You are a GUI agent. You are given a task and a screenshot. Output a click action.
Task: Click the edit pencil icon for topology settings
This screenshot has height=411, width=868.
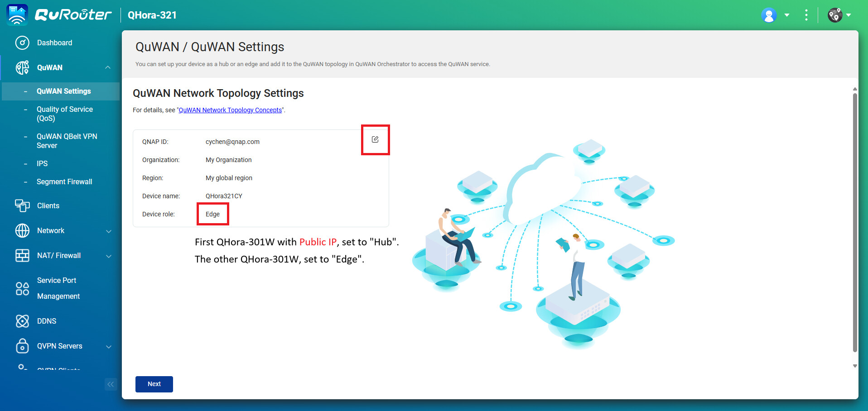375,139
